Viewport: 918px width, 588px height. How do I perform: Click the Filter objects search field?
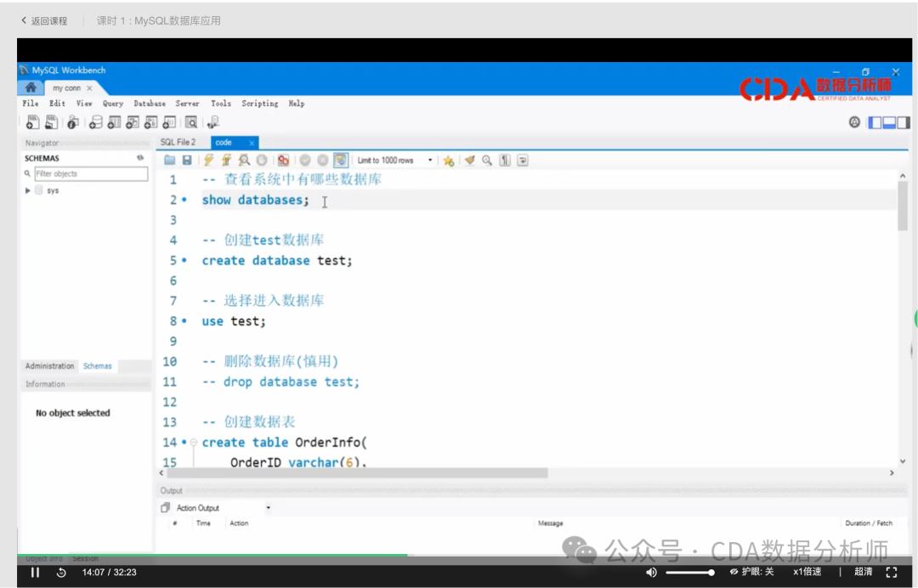click(x=91, y=174)
